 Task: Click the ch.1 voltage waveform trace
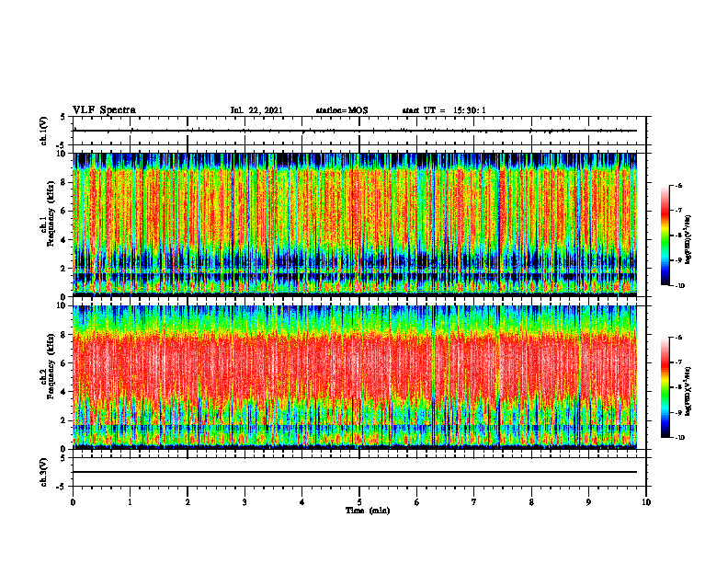pyautogui.click(x=355, y=131)
